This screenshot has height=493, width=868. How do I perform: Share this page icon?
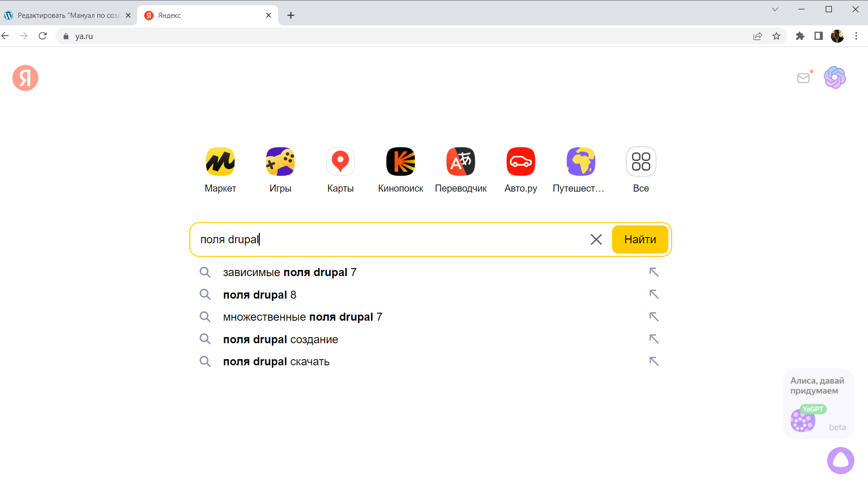point(758,36)
